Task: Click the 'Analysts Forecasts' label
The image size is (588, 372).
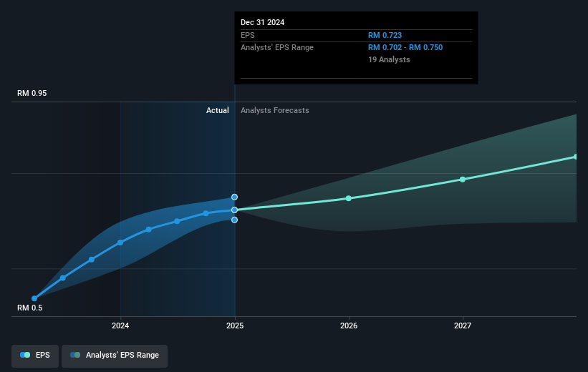Action: tap(275, 110)
